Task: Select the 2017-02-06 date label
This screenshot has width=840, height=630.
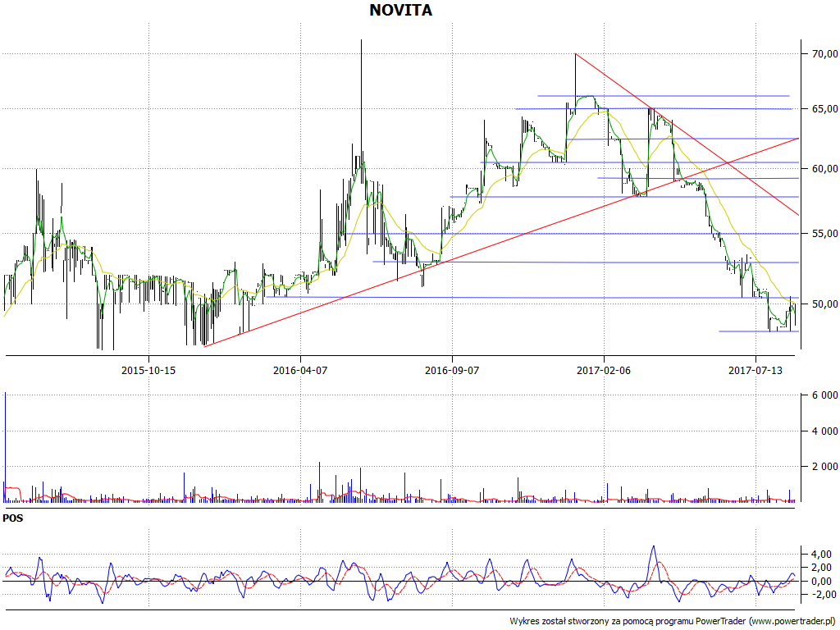Action: tap(604, 370)
